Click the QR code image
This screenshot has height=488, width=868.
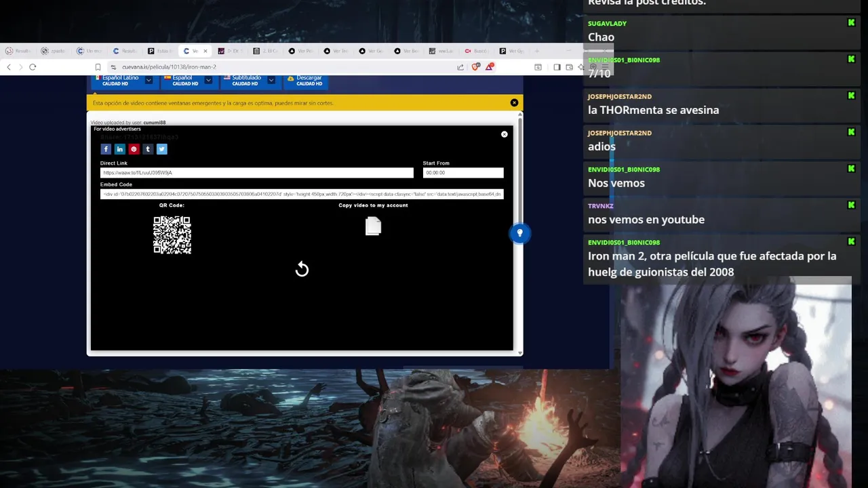172,235
